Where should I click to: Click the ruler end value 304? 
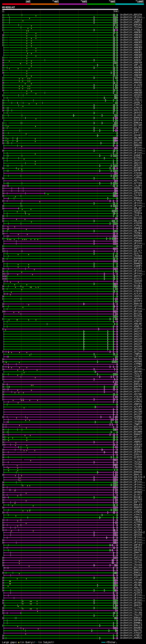point(115,11)
